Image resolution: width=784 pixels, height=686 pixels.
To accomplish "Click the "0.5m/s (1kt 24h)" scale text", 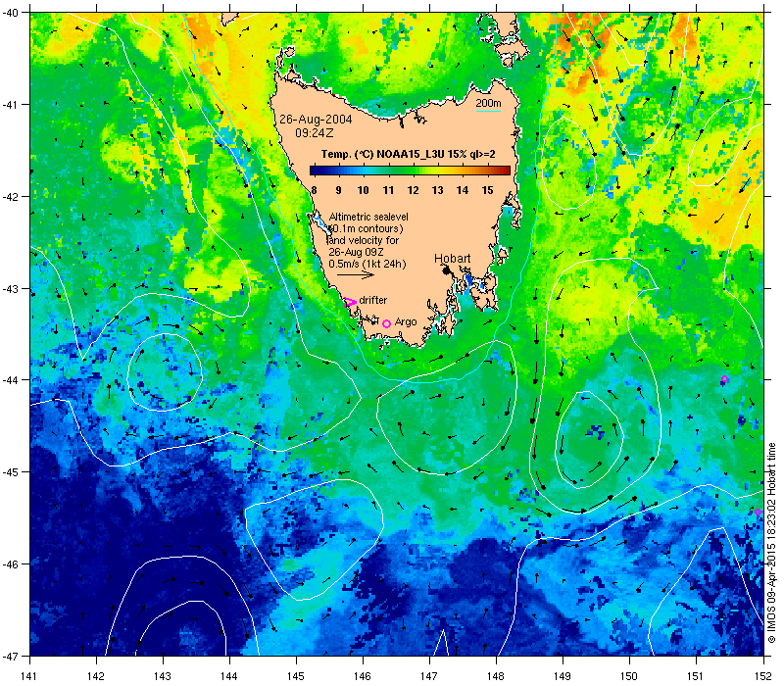I will click(367, 264).
